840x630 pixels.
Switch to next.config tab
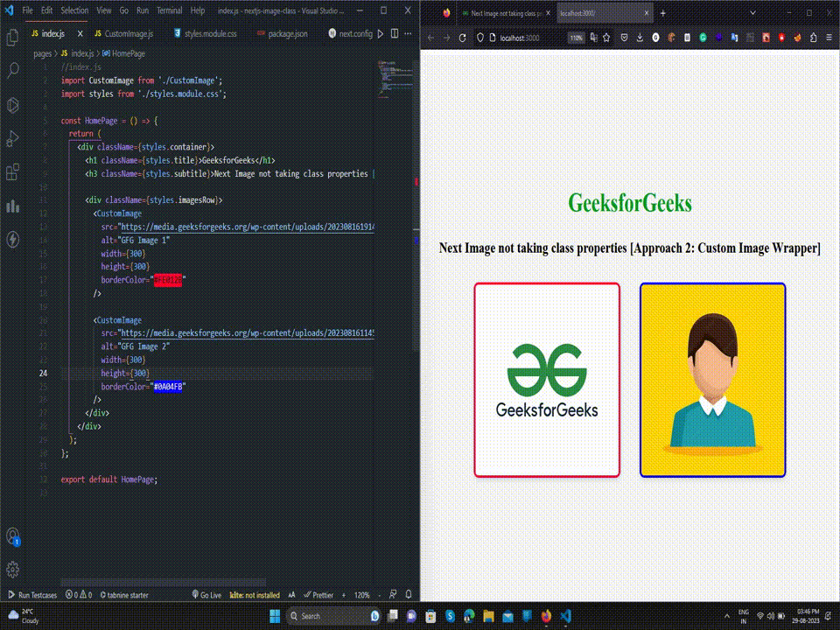coord(350,34)
